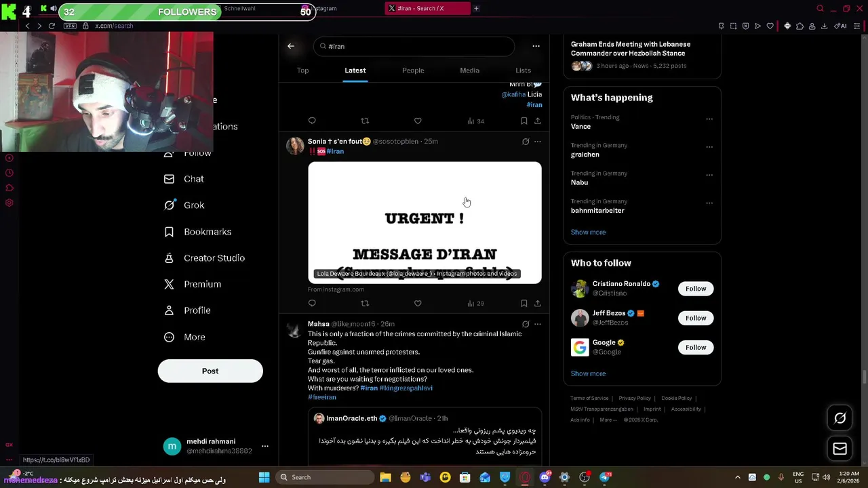Follow Google
Image resolution: width=868 pixels, height=488 pixels.
coord(696,347)
